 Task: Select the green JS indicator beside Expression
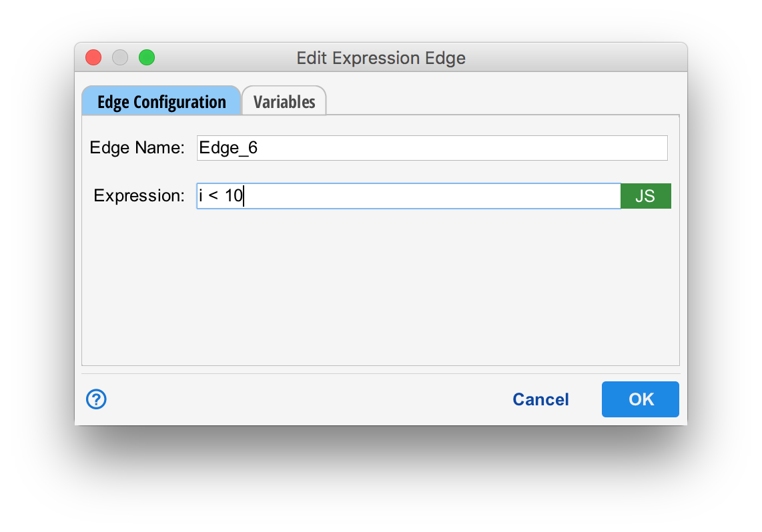point(645,195)
